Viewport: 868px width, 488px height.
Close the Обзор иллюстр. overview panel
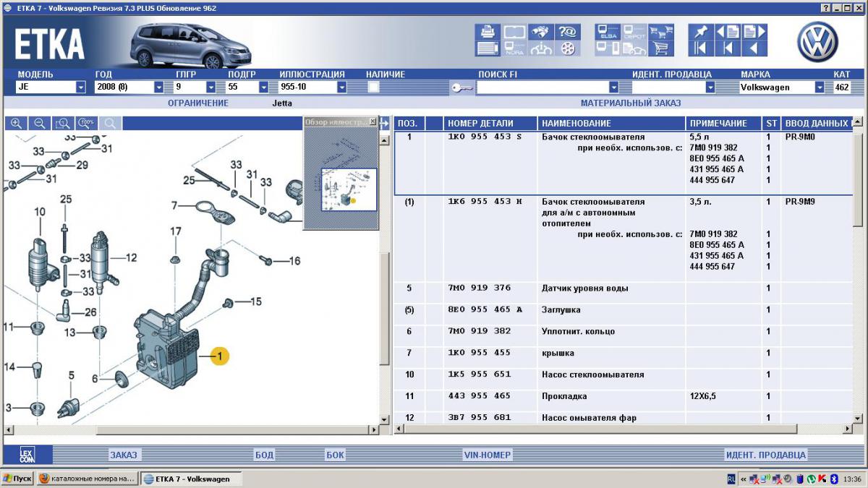click(x=373, y=121)
